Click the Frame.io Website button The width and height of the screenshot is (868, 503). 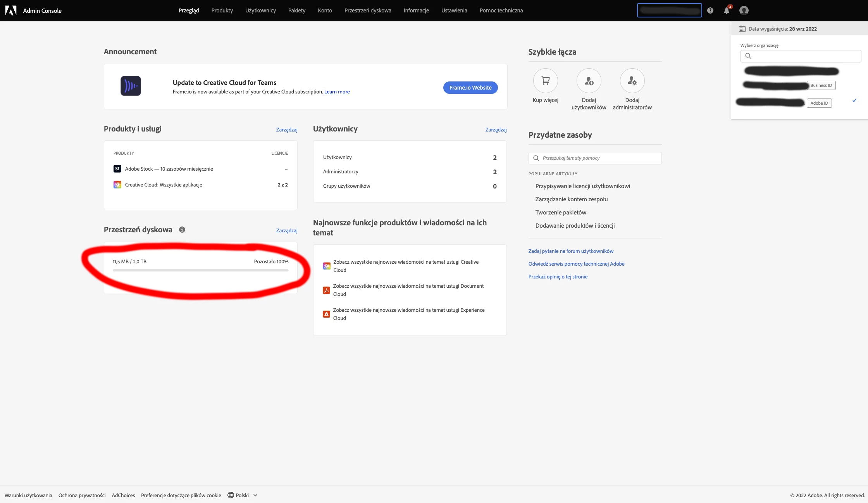470,88
